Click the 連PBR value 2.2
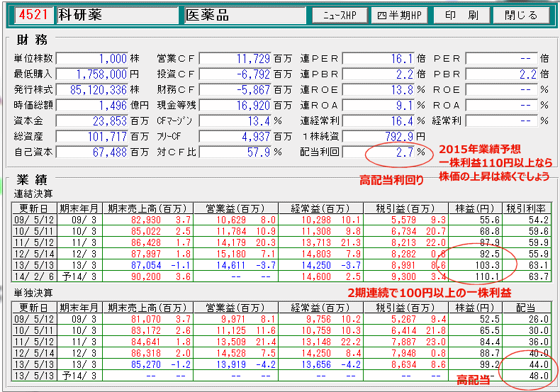This screenshot has height=392, width=560. point(379,74)
